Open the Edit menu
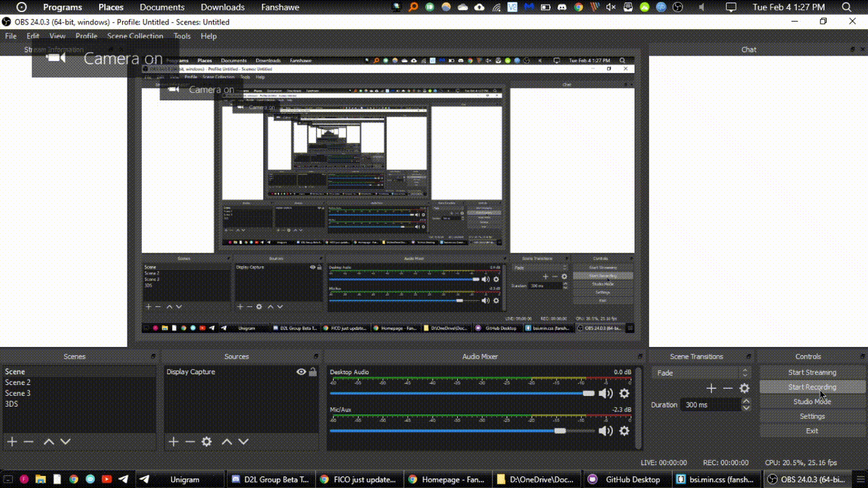 click(x=33, y=36)
